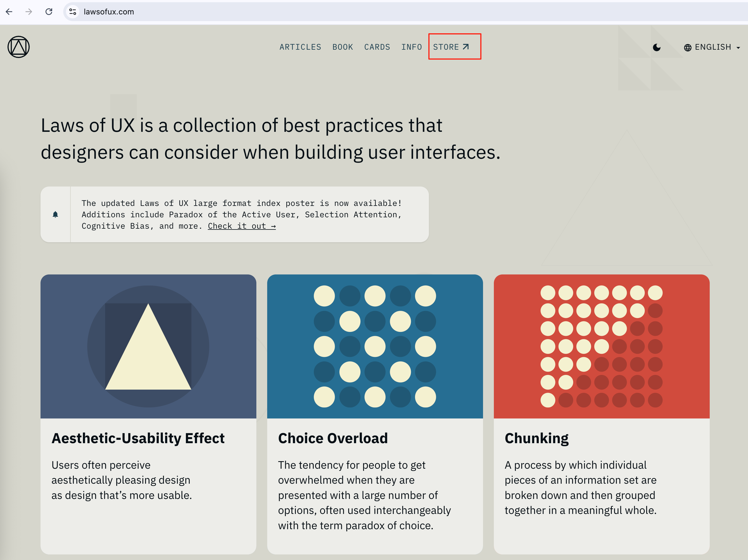Reload the page with the refresh icon
This screenshot has height=560, width=748.
pos(49,12)
